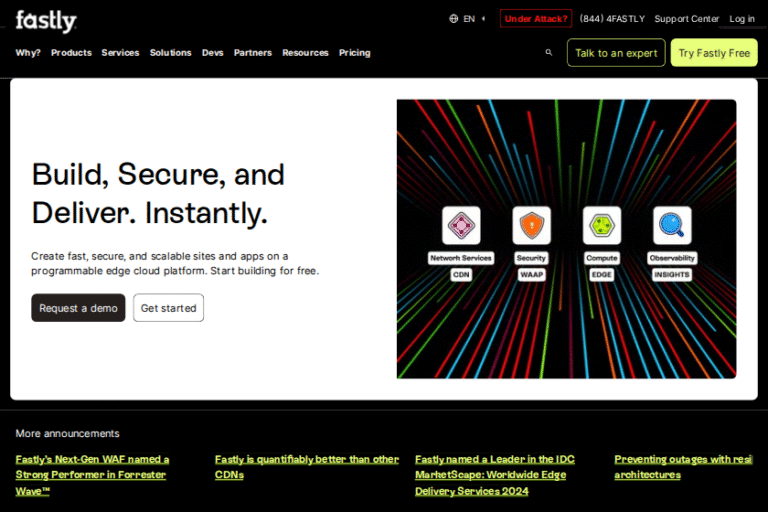Open the Services menu
Image resolution: width=768 pixels, height=512 pixels.
(x=120, y=52)
